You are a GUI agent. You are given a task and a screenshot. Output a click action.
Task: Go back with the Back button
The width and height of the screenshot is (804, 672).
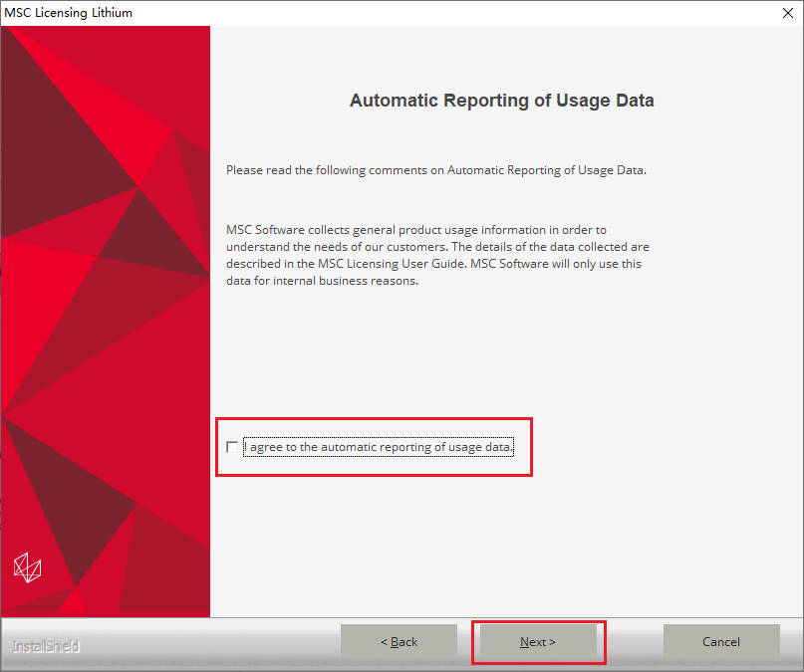399,641
